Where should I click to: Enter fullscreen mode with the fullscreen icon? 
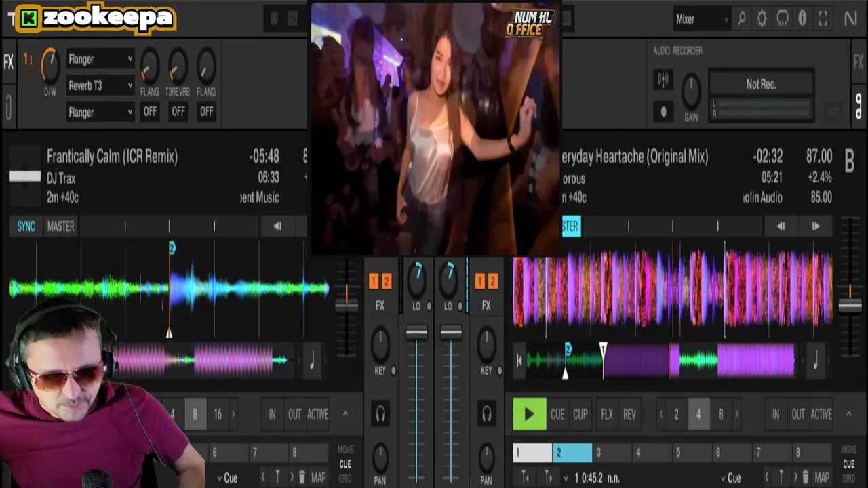pos(823,19)
